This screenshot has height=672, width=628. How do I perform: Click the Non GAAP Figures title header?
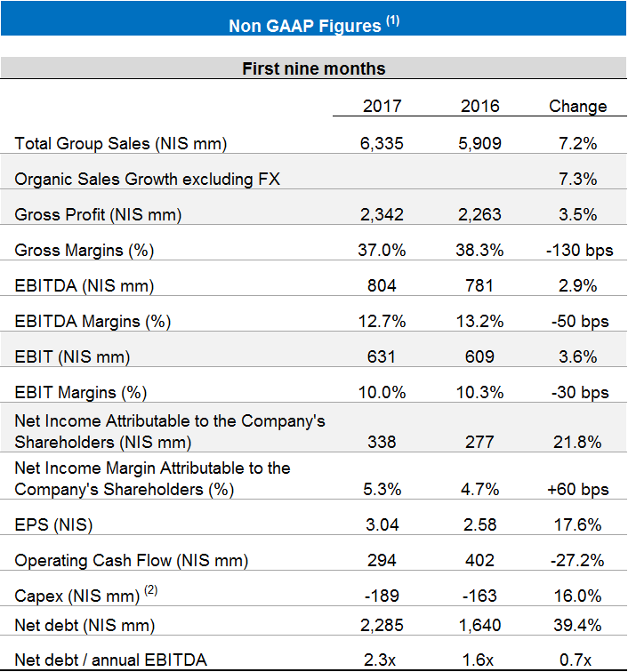(313, 25)
